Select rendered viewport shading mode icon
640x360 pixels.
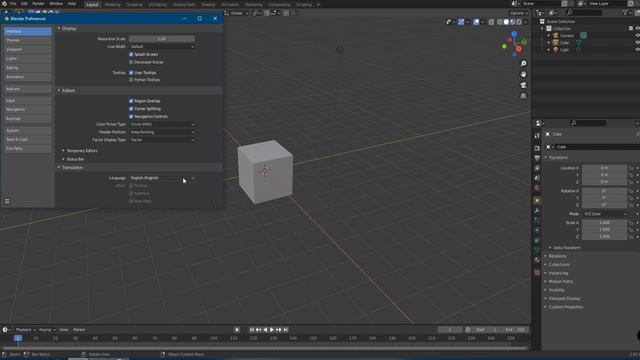point(519,22)
